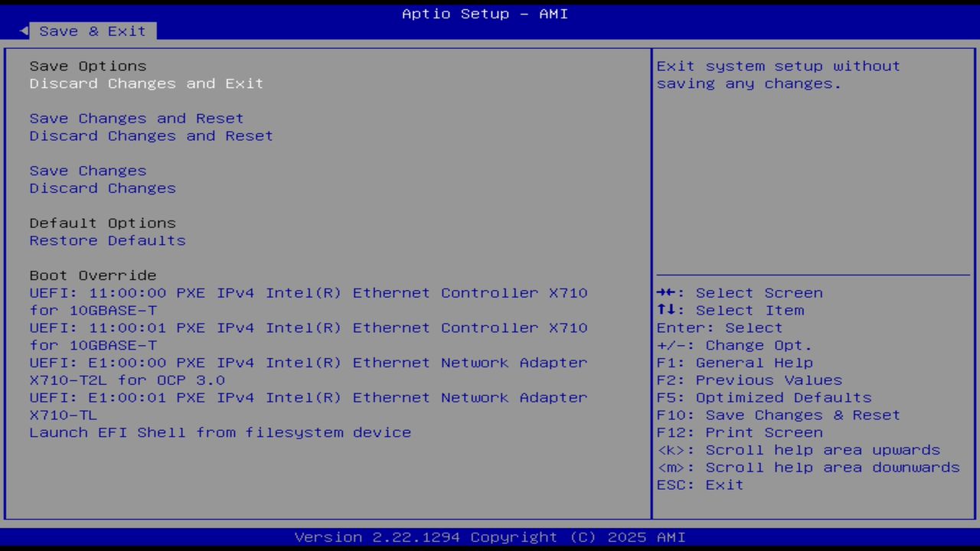Click the Version 2.22.1294 footer text

(489, 536)
